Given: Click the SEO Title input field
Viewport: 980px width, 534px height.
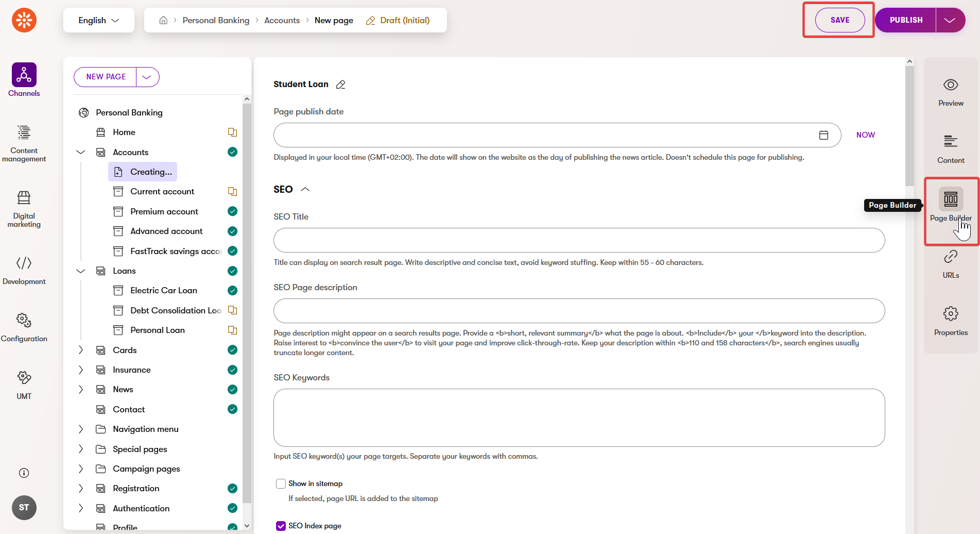Looking at the screenshot, I should click(579, 240).
